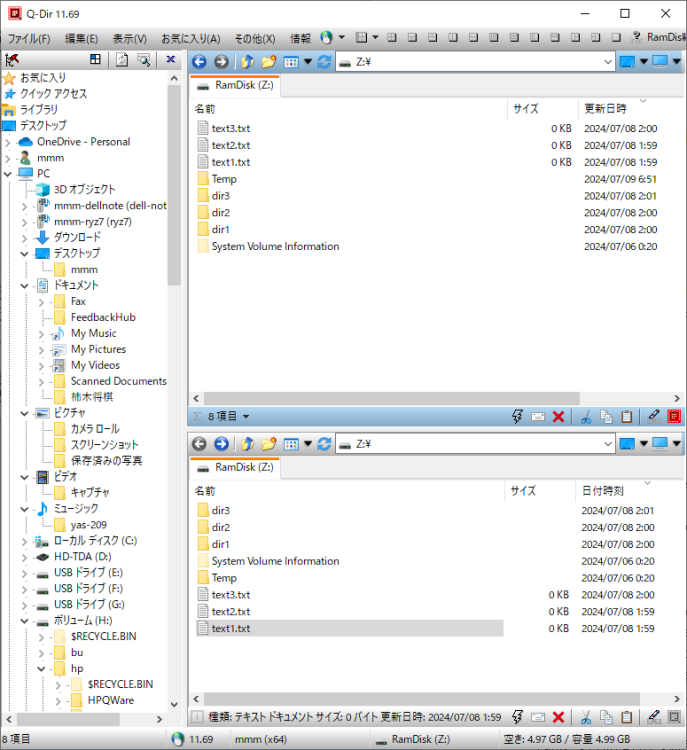Image resolution: width=687 pixels, height=750 pixels.
Task: Open ファイル(F) menu
Action: pos(29,39)
